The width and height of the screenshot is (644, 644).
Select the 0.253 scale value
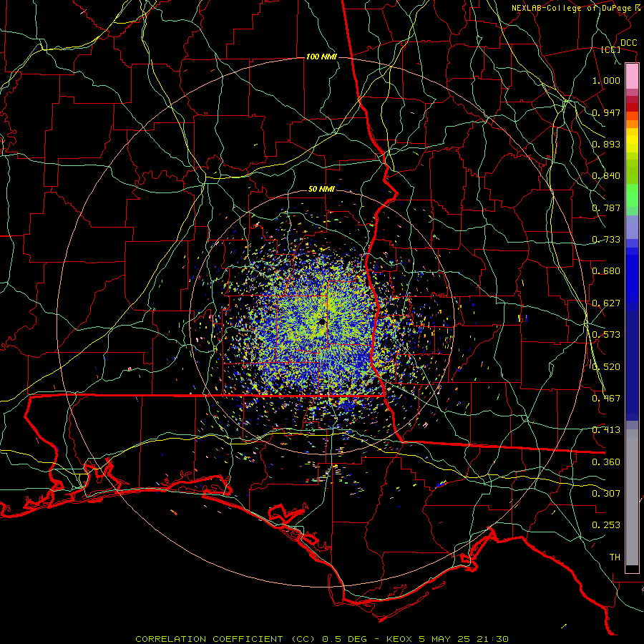coord(606,525)
